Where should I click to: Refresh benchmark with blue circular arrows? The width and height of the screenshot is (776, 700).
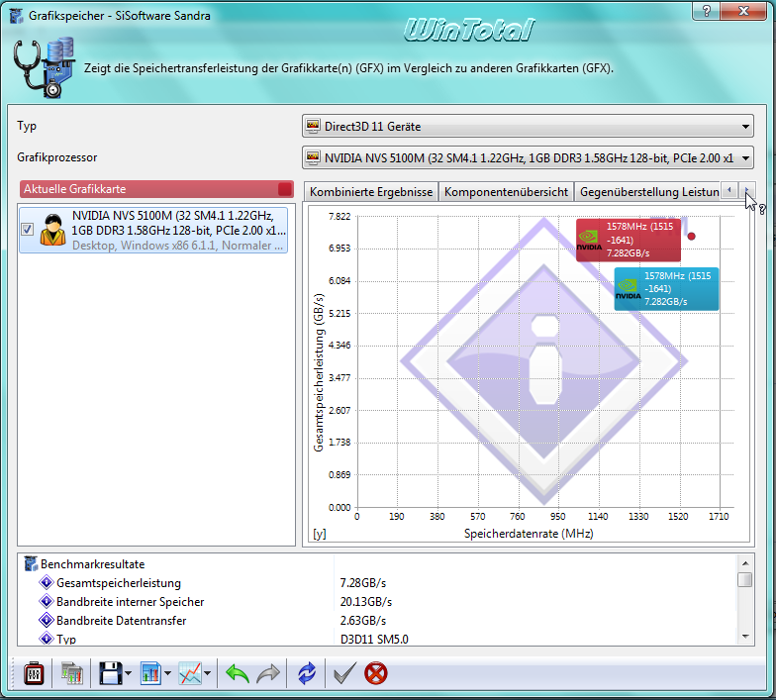pyautogui.click(x=307, y=673)
